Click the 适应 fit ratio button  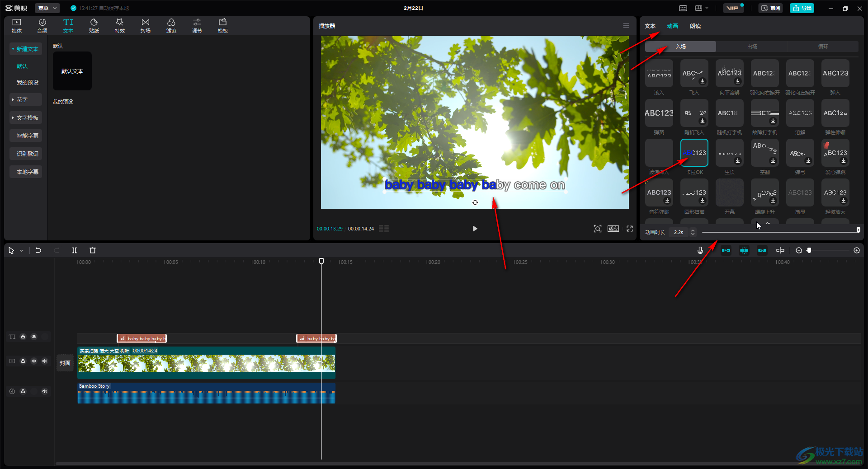click(x=613, y=229)
